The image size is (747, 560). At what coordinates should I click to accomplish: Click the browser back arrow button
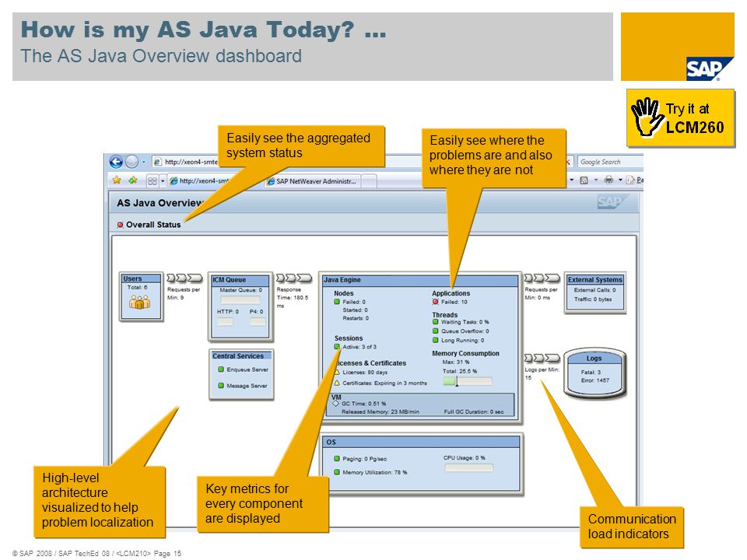[x=116, y=162]
